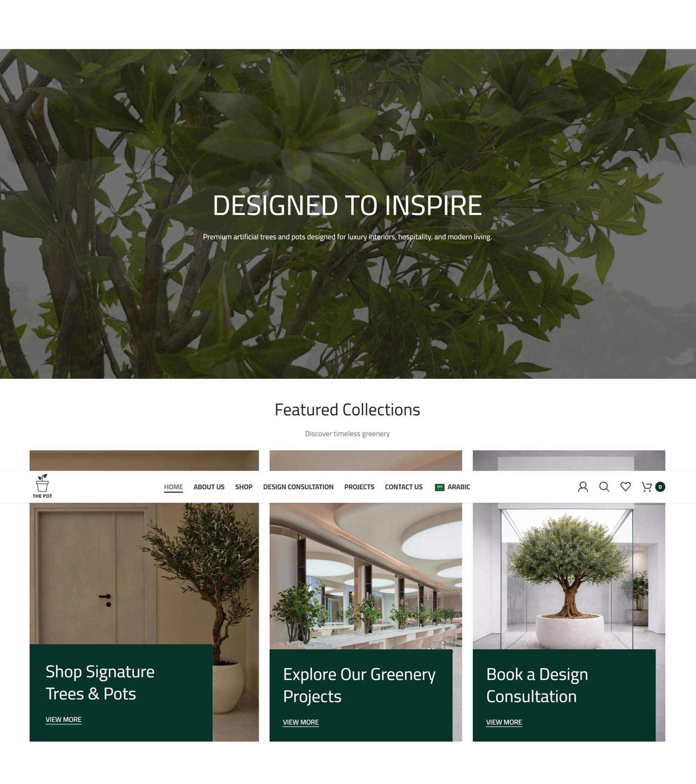Open the About Us page
The image size is (696, 784).
click(209, 487)
